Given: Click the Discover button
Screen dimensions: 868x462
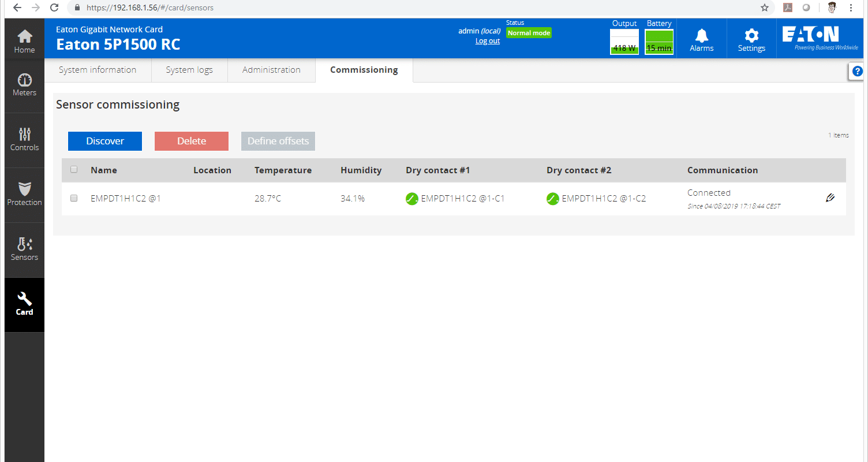Looking at the screenshot, I should pos(105,141).
